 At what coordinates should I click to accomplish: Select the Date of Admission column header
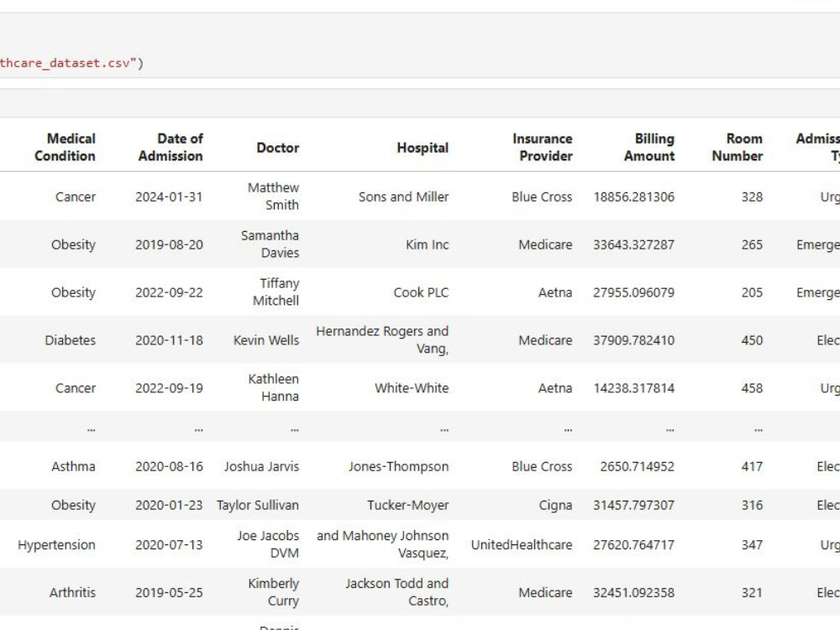click(x=171, y=147)
